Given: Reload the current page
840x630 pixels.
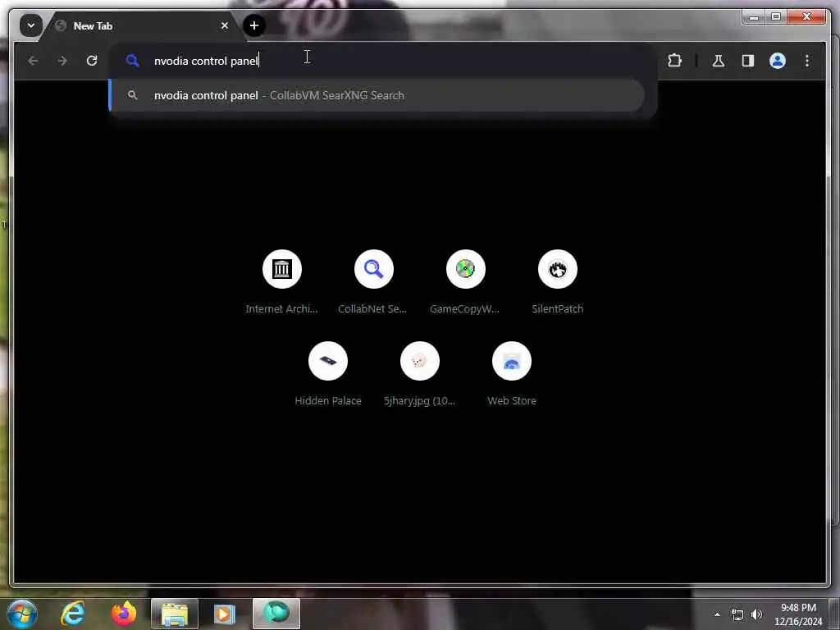Looking at the screenshot, I should [x=92, y=61].
